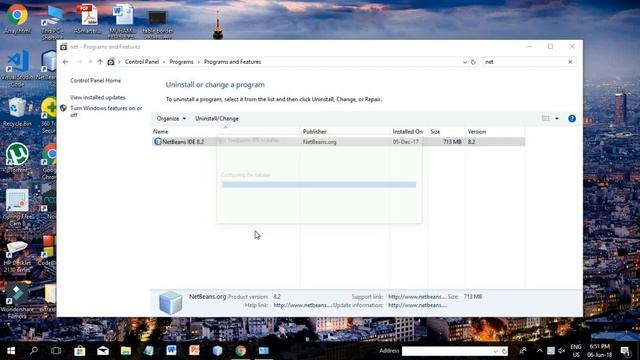Open Microsoft Store from the taskbar
The image size is (640, 360).
[80, 351]
